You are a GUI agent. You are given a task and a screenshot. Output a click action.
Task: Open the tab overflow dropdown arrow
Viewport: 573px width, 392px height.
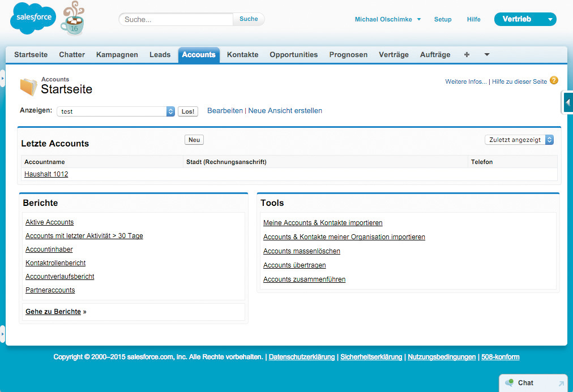tap(487, 54)
